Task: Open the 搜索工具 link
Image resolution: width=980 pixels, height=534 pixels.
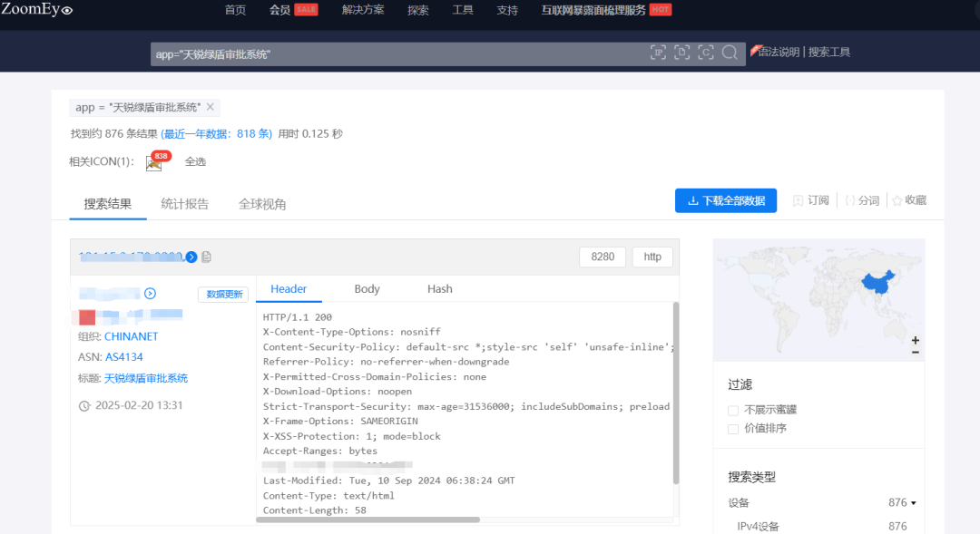Action: (829, 52)
